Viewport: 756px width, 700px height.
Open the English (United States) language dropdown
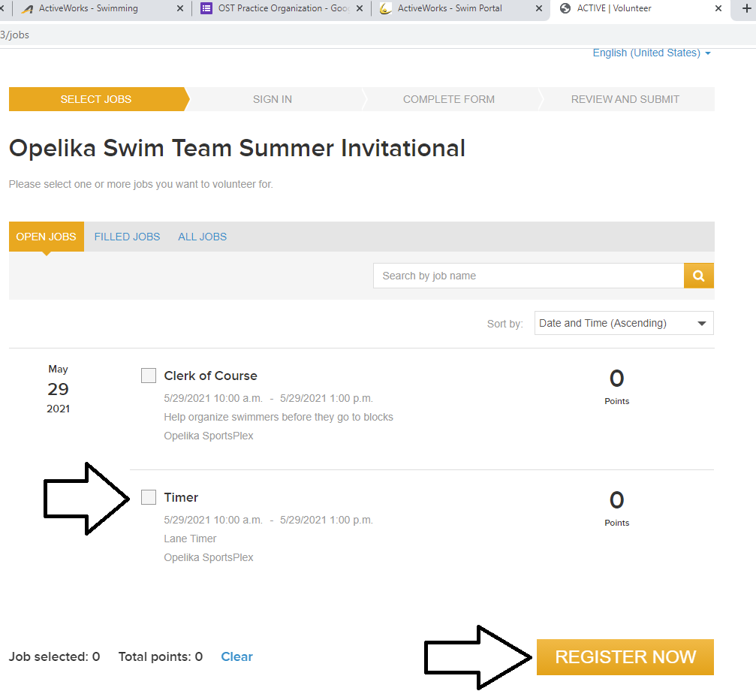[x=651, y=53]
